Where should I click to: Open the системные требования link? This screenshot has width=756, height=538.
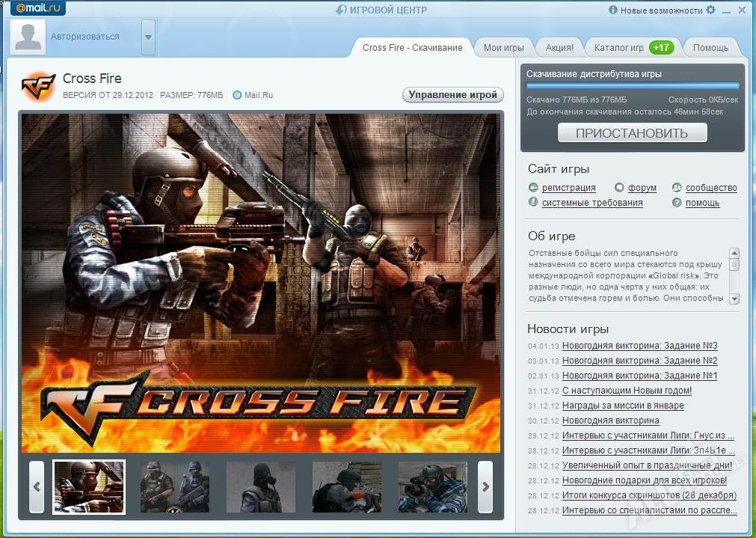592,203
